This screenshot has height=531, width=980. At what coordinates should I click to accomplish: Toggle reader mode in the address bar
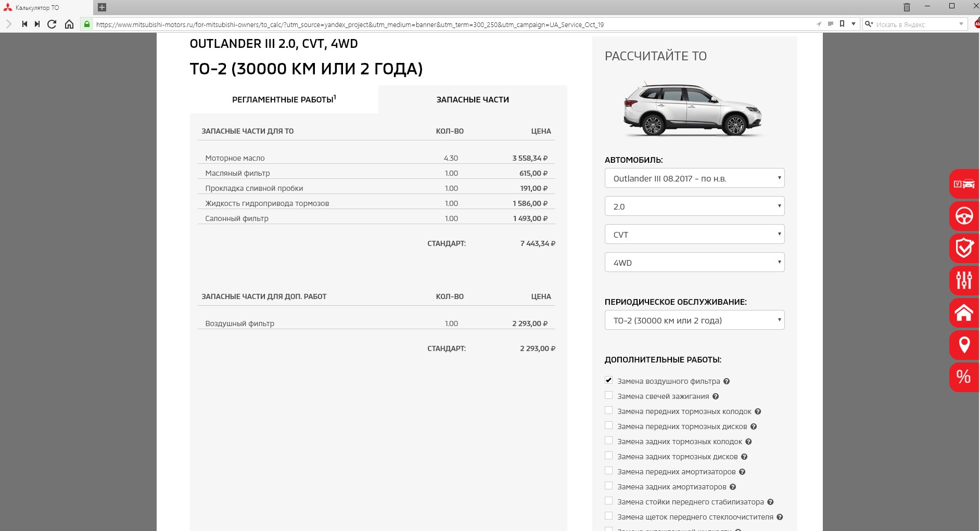pyautogui.click(x=831, y=24)
